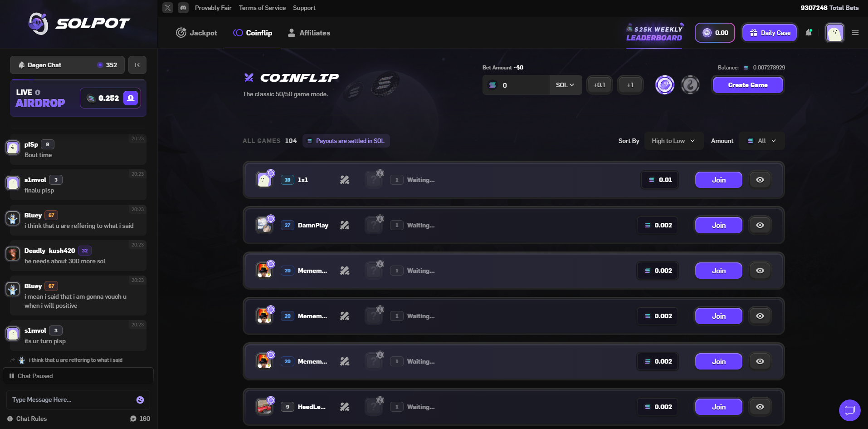Join the 1x1 game for 0.01

pos(719,180)
